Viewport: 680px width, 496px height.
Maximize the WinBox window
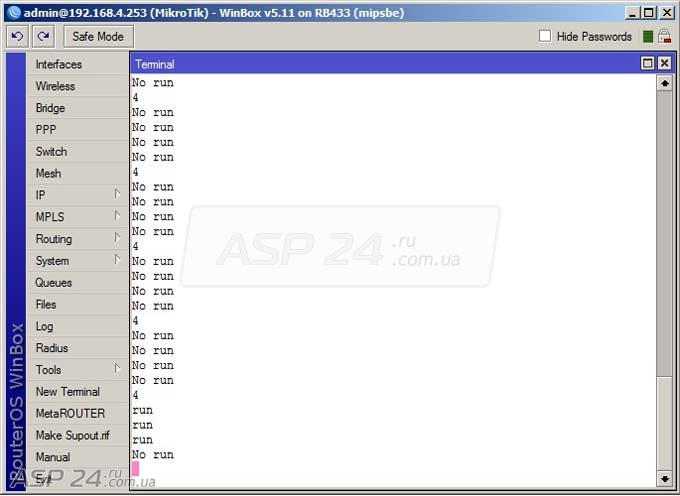[649, 13]
